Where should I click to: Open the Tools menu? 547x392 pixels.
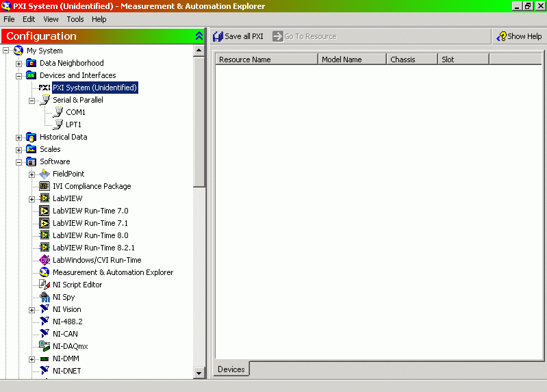pyautogui.click(x=75, y=19)
